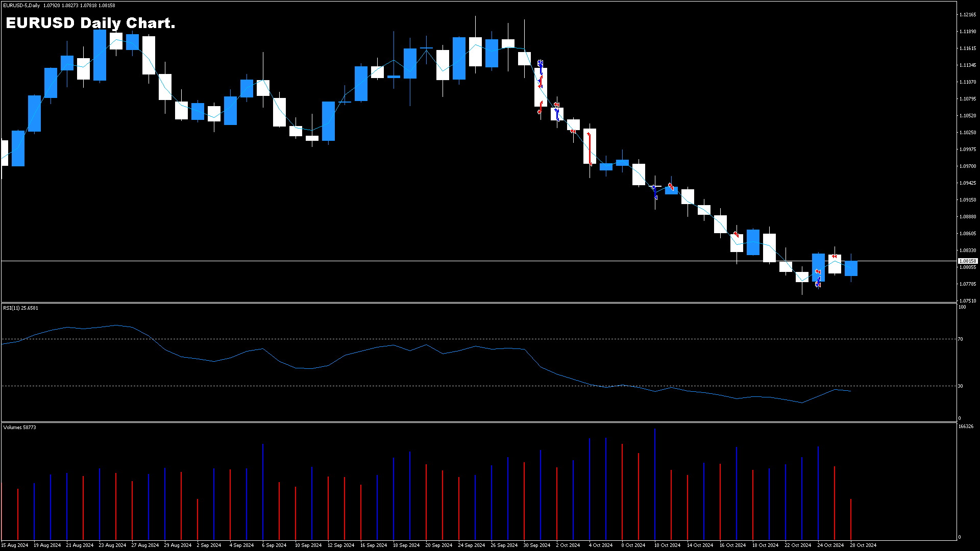Click the last red volume bar at 28 Oct
This screenshot has height=551, width=980.
click(x=850, y=518)
